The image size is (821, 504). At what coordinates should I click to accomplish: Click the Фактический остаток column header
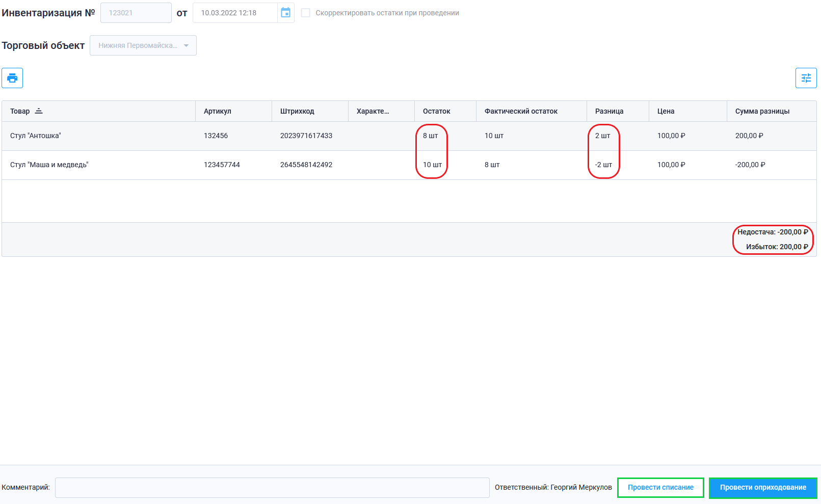[x=532, y=111]
